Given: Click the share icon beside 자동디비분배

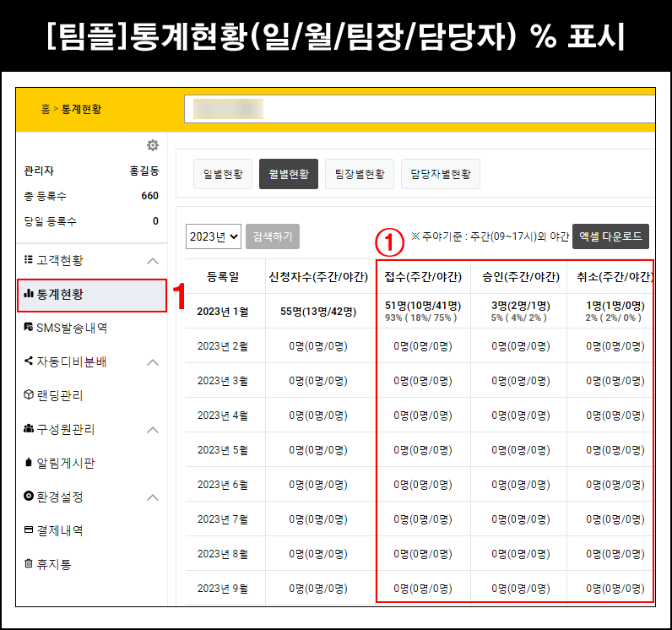Looking at the screenshot, I should coord(29,361).
